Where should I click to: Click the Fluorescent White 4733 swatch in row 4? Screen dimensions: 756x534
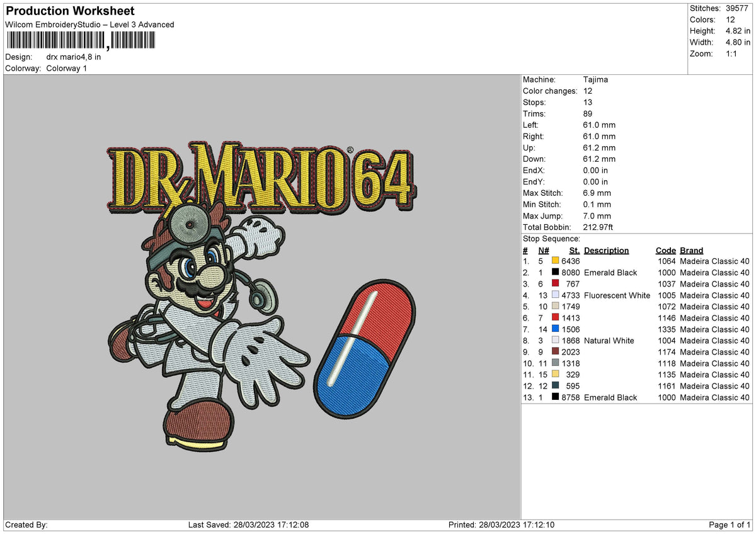coord(554,295)
